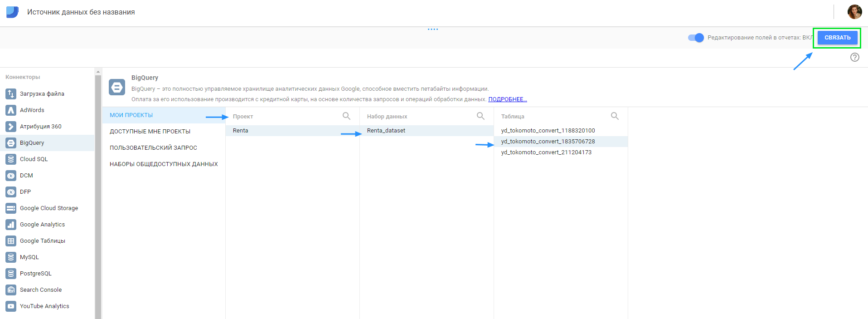Image resolution: width=868 pixels, height=319 pixels.
Task: Choose the PostgreSQL connector label
Action: 36,274
